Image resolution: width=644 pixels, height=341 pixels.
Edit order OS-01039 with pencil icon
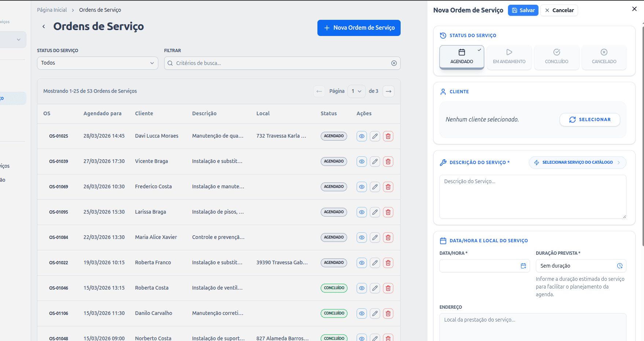(375, 162)
